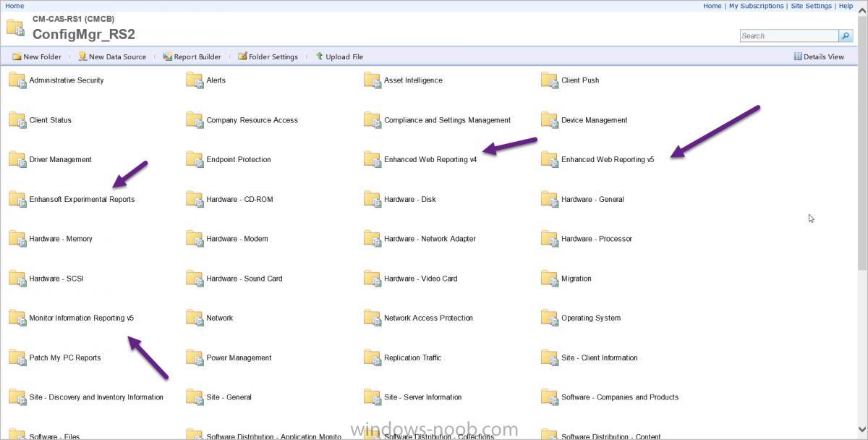Launch Report Builder from the toolbar

coord(192,56)
